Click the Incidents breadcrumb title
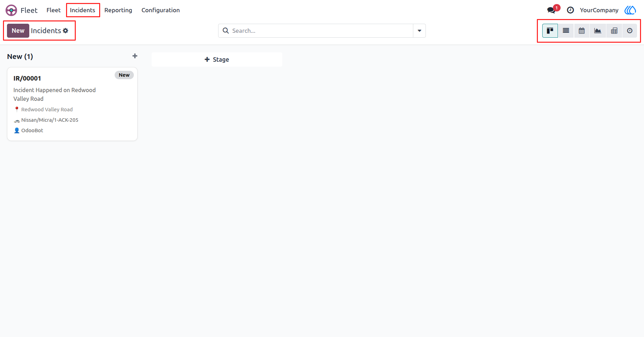 46,31
